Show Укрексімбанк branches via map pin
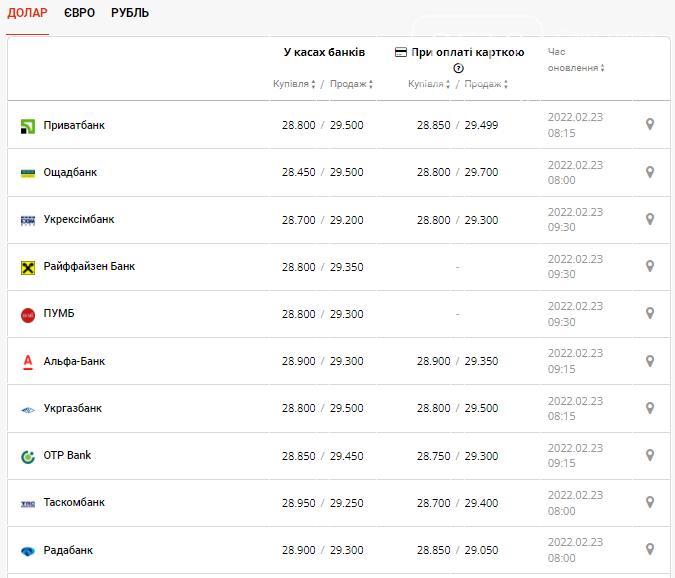 pos(650,219)
